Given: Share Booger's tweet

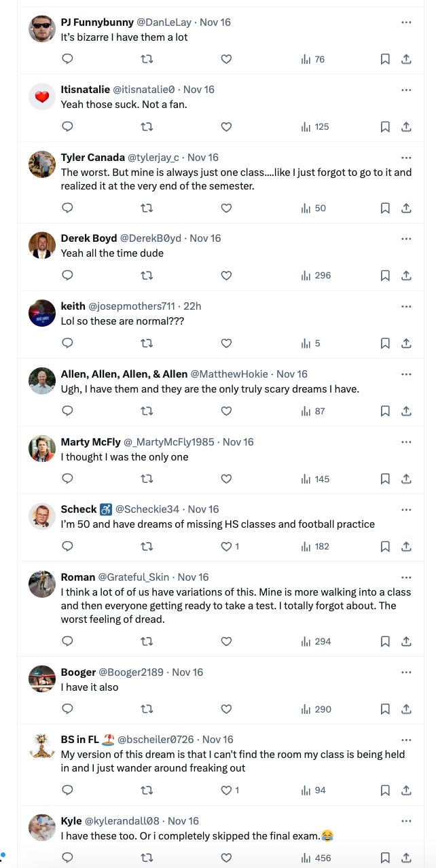Looking at the screenshot, I should [406, 709].
